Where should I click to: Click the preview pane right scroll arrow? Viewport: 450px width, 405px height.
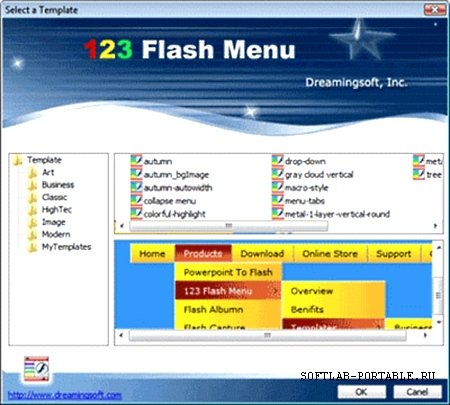pos(425,335)
